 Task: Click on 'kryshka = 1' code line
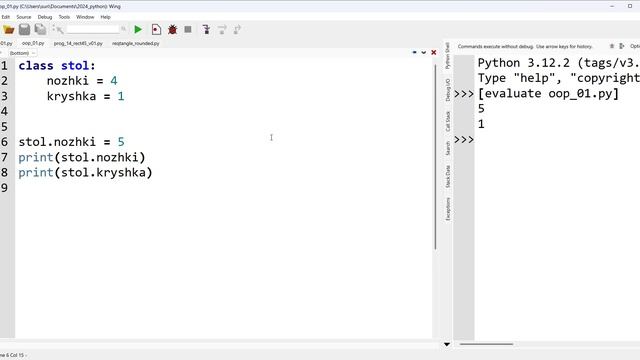(x=85, y=96)
